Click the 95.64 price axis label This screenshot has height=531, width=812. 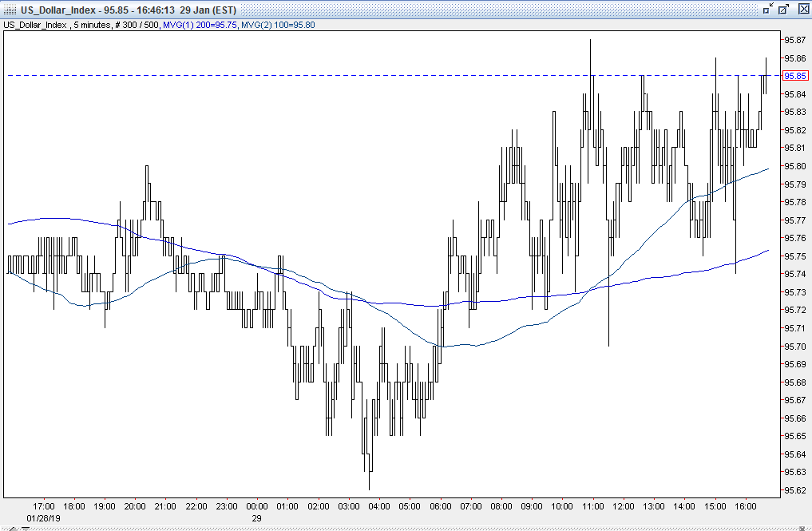[795, 454]
